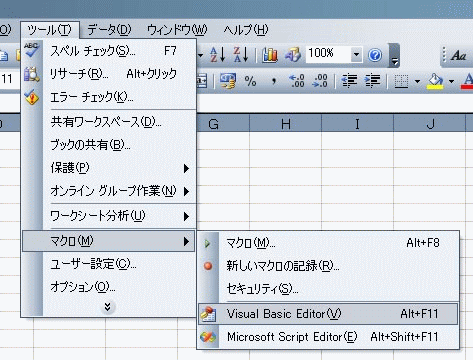This screenshot has height=360, width=473.
Task: Apply yellow fill color
Action: (435, 81)
